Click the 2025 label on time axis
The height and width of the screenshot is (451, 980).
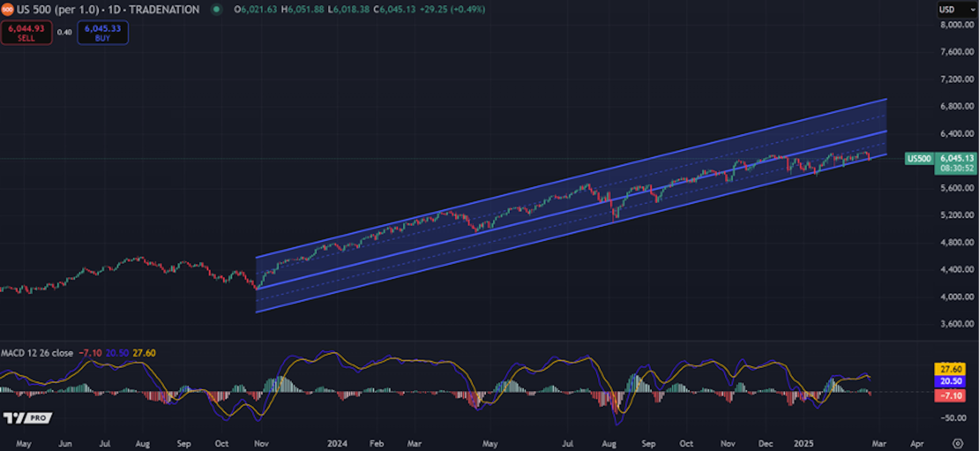coord(803,444)
